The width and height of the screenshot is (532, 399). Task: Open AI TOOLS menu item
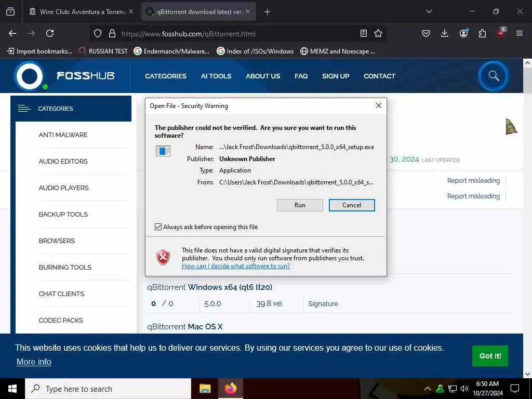pyautogui.click(x=216, y=76)
